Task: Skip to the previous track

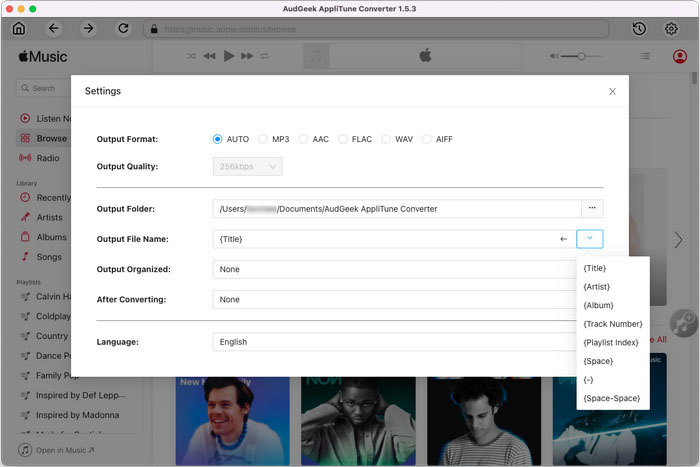Action: [209, 56]
